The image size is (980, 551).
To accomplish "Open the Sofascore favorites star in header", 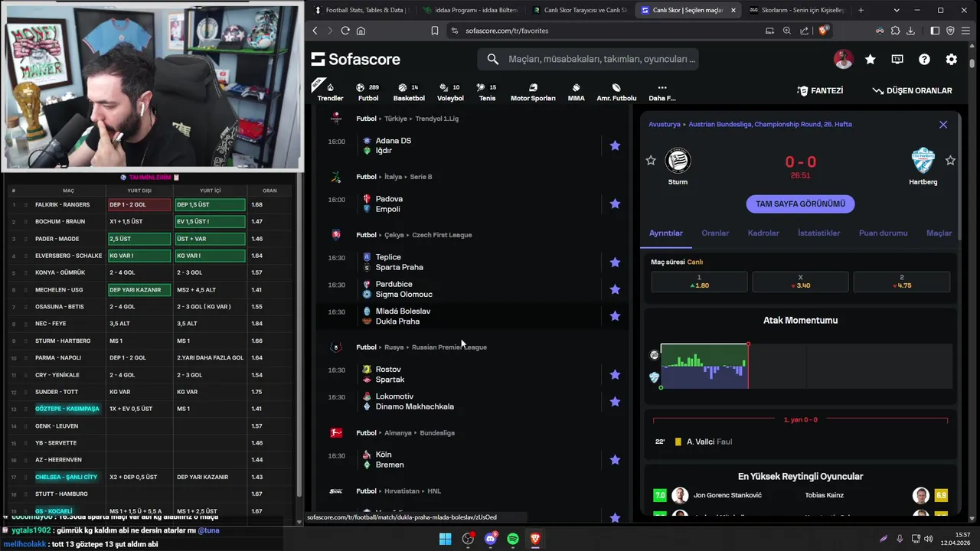I will click(x=871, y=59).
